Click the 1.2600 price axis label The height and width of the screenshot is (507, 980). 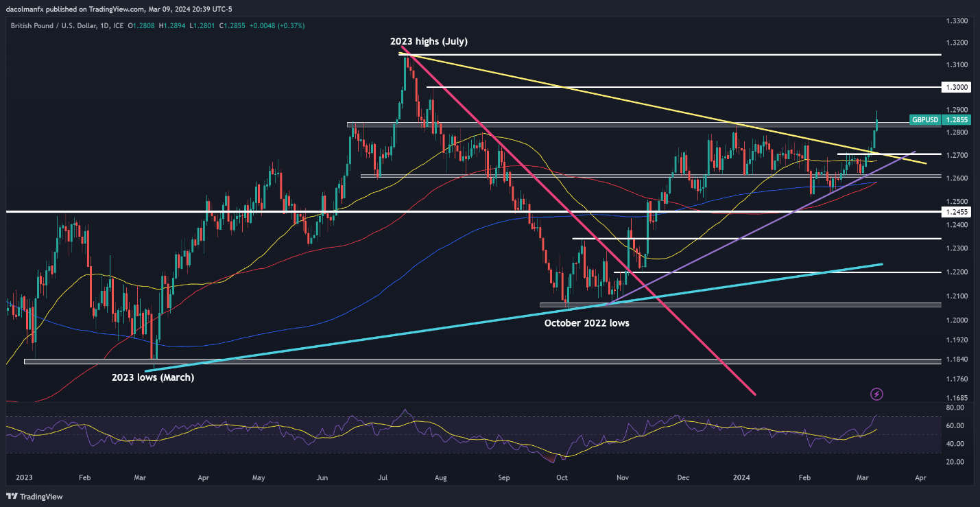pyautogui.click(x=956, y=178)
